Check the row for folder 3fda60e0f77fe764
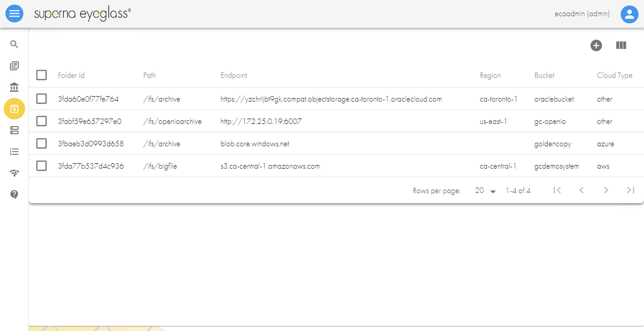The width and height of the screenshot is (644, 331). coord(42,99)
